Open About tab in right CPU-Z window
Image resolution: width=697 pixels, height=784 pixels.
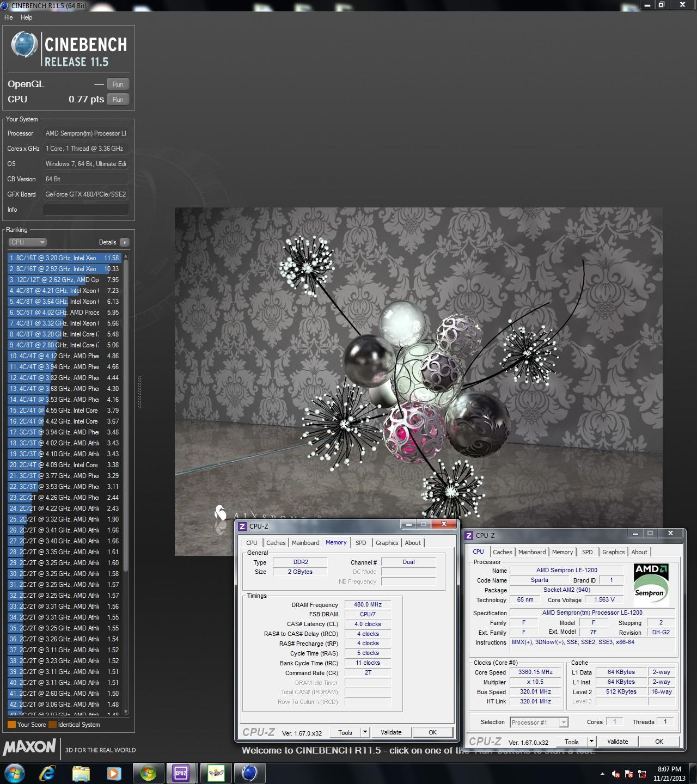point(639,552)
